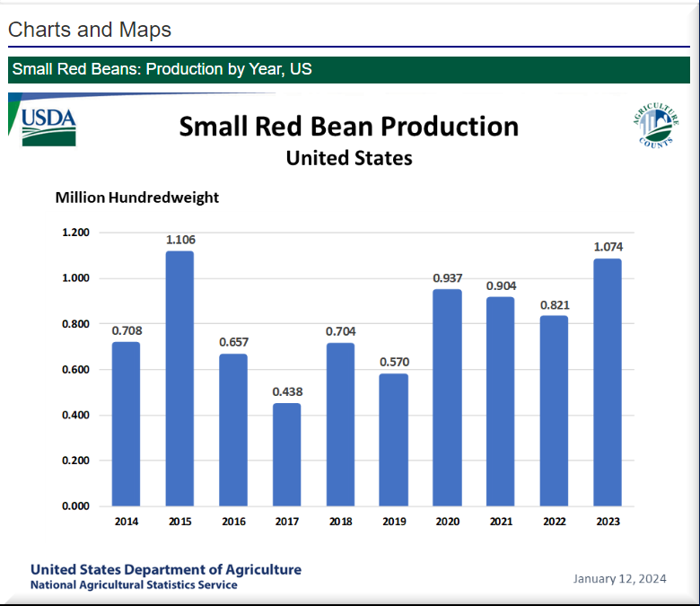This screenshot has width=700, height=606.
Task: Click the 2016 bar labeled 0.657
Action: [232, 429]
